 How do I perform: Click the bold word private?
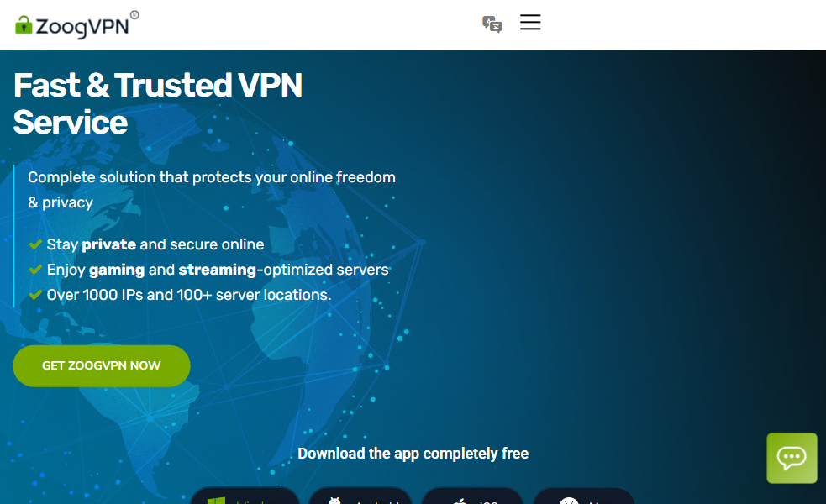pos(108,244)
